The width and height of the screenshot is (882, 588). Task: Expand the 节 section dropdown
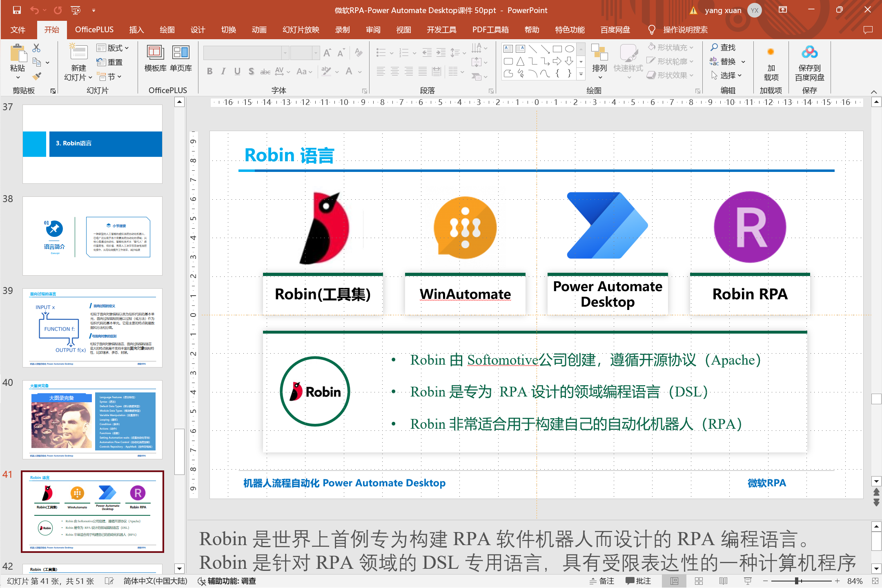pos(110,76)
